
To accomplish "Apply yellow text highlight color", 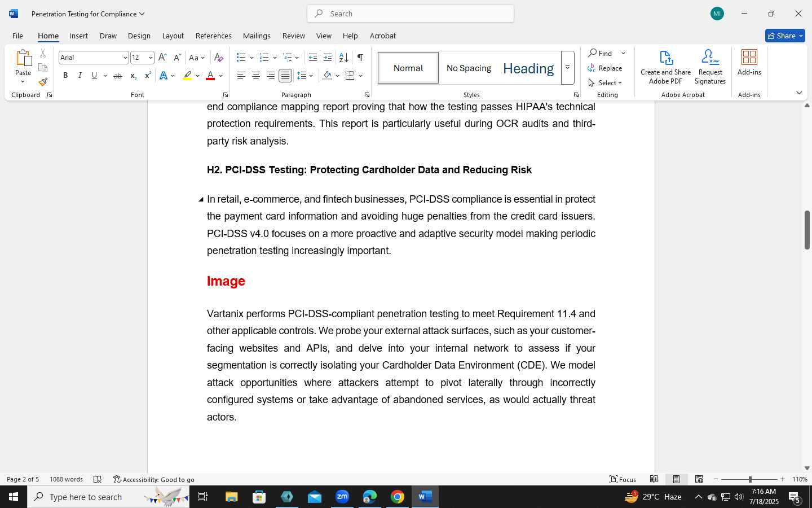I will point(187,76).
